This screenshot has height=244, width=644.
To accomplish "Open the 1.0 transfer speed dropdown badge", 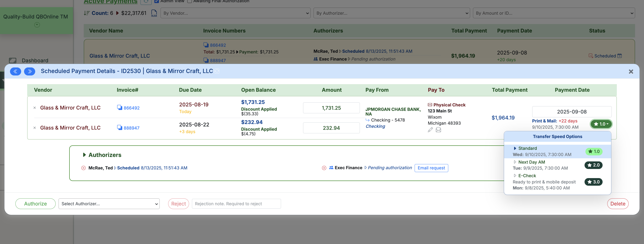I will coord(601,124).
